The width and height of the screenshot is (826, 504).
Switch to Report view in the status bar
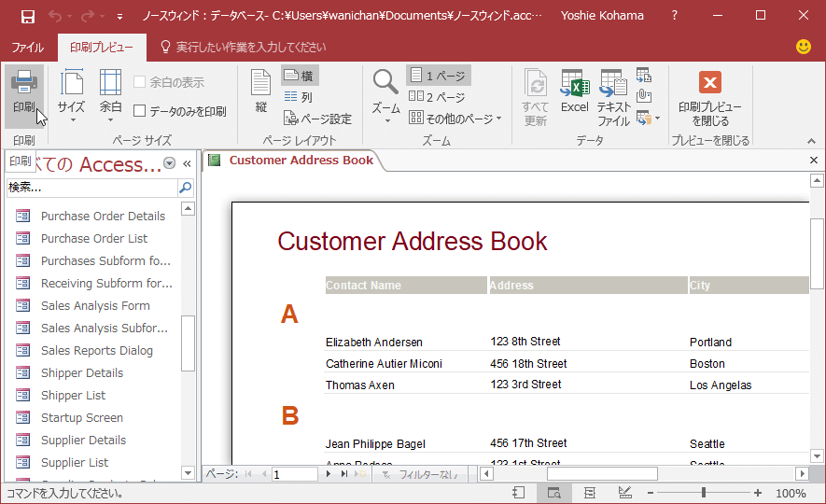pyautogui.click(x=519, y=493)
